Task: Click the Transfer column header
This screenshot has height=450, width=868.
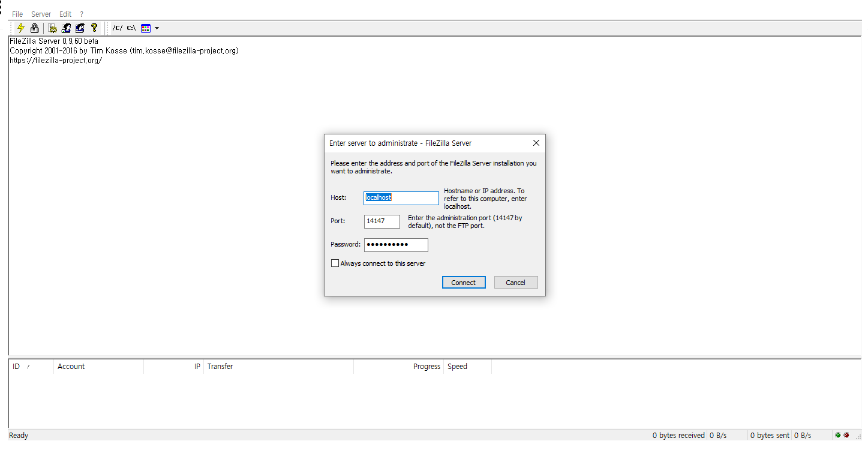Action: pos(279,367)
